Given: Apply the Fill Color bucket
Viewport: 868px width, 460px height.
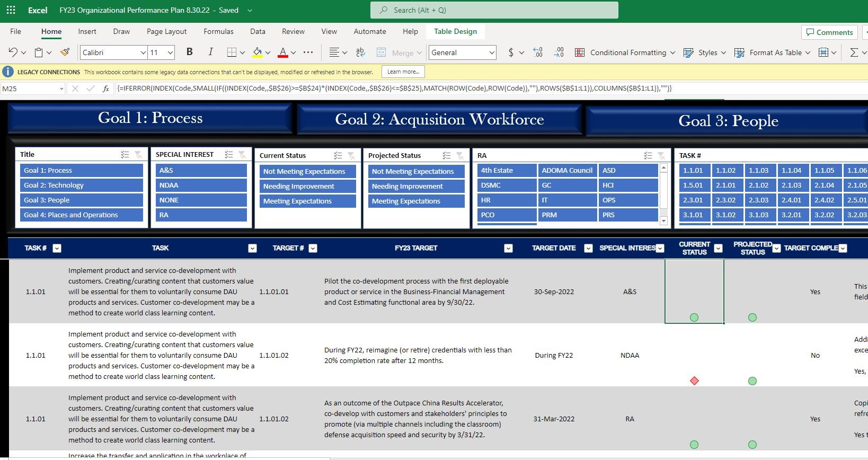Looking at the screenshot, I should point(258,52).
